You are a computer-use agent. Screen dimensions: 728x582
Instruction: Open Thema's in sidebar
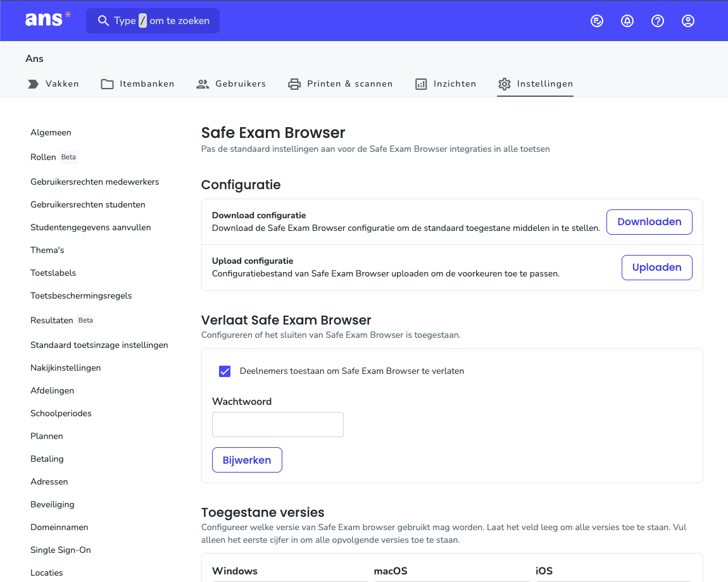[47, 250]
